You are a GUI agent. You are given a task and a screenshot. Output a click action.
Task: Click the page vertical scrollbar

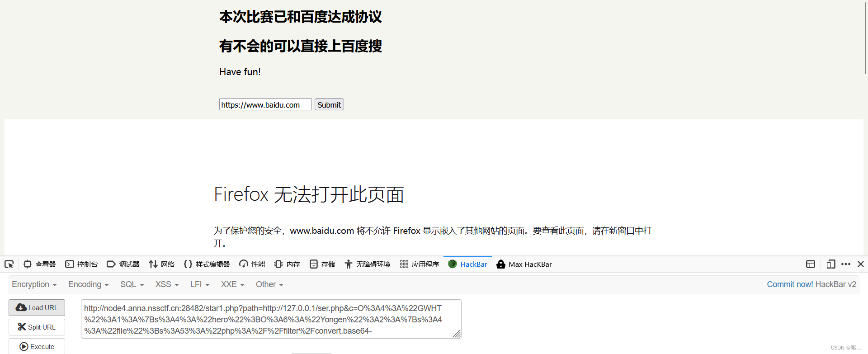(865, 38)
